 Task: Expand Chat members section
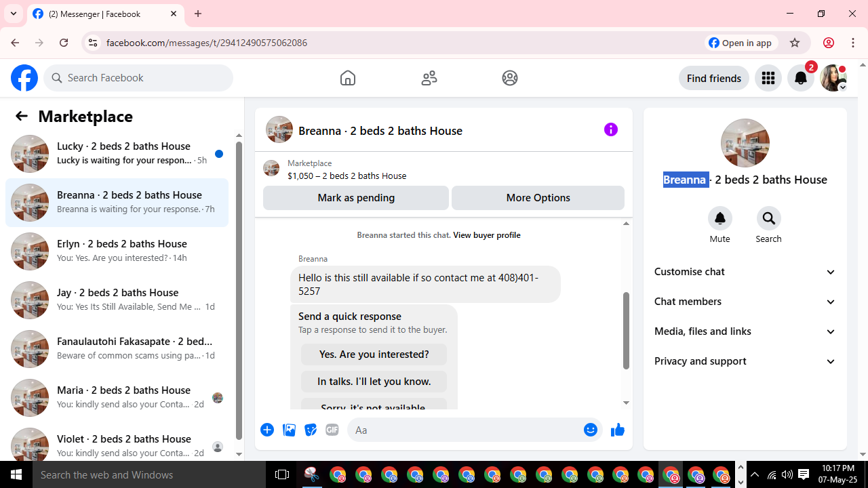click(745, 302)
